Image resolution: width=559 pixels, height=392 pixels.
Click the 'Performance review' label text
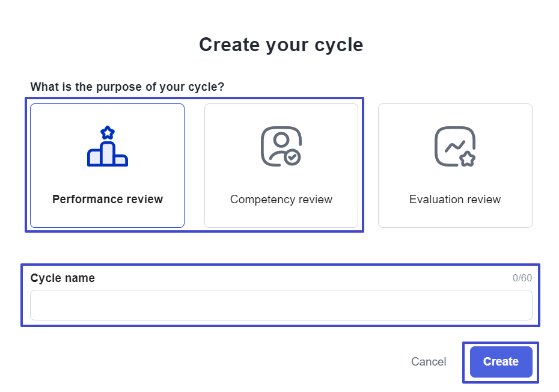pyautogui.click(x=108, y=199)
